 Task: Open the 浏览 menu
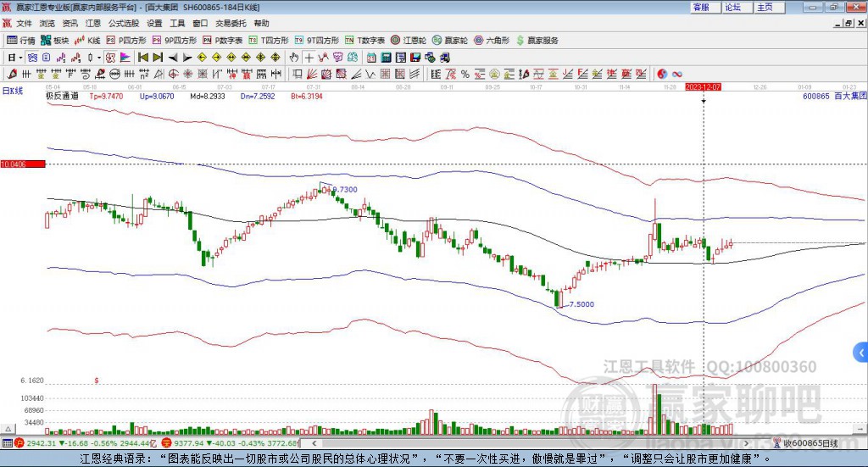click(47, 23)
